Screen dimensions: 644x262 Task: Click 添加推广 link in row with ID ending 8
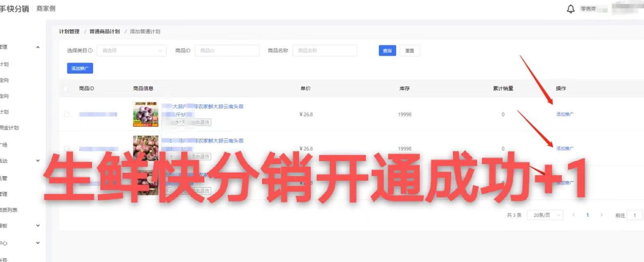coord(565,114)
